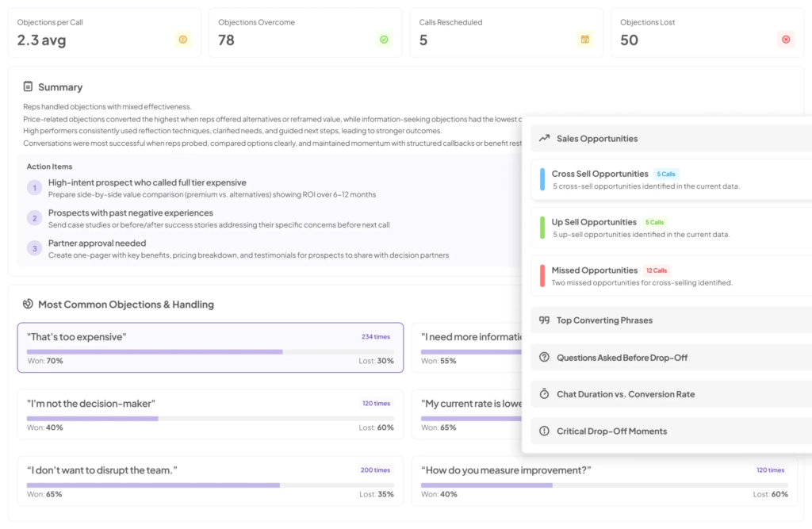The image size is (812, 529).
Task: Click the 200 times badge
Action: click(x=375, y=470)
